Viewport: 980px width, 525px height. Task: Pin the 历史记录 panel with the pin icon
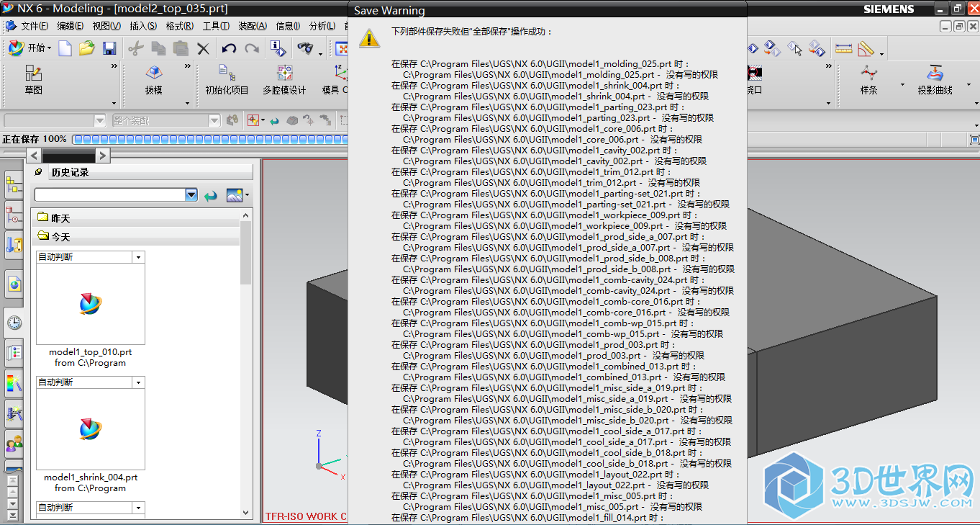click(x=39, y=172)
